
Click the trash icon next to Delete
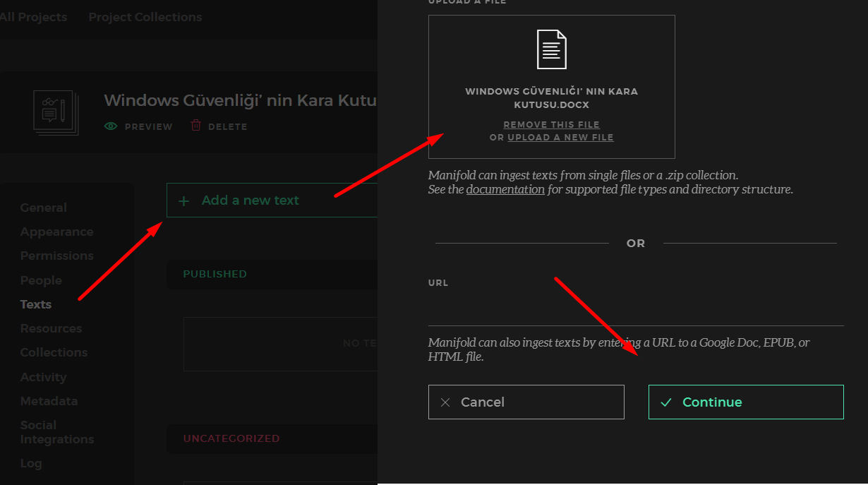pos(196,126)
